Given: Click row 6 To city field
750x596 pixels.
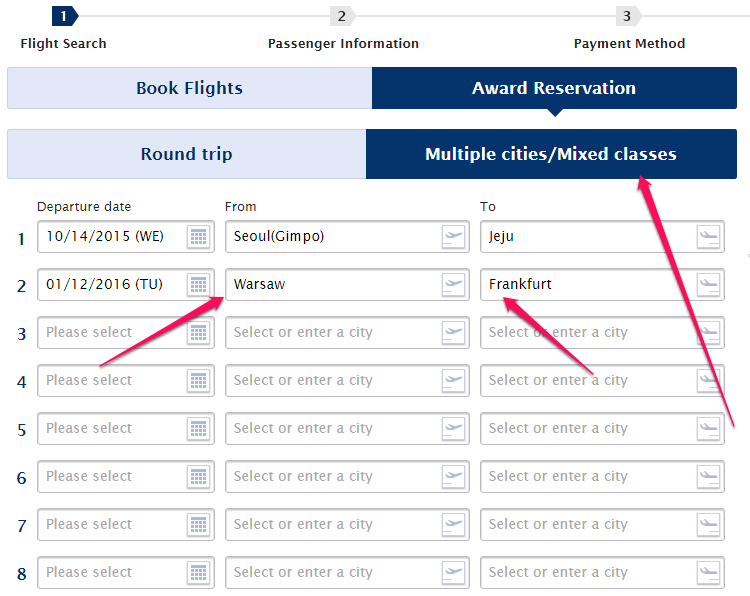Looking at the screenshot, I should pos(602,477).
